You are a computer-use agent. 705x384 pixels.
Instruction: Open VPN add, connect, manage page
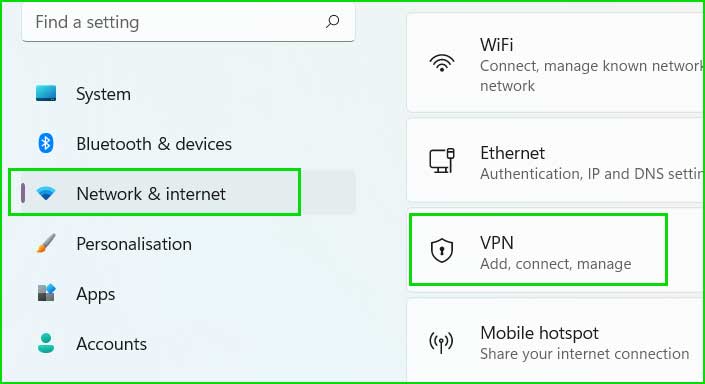pos(538,250)
